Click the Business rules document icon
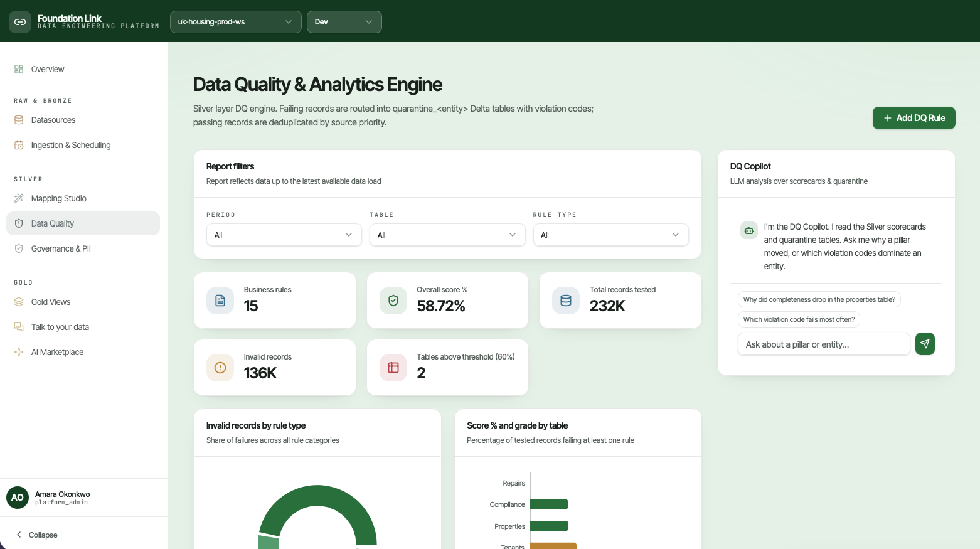Image resolution: width=980 pixels, height=549 pixels. point(220,301)
